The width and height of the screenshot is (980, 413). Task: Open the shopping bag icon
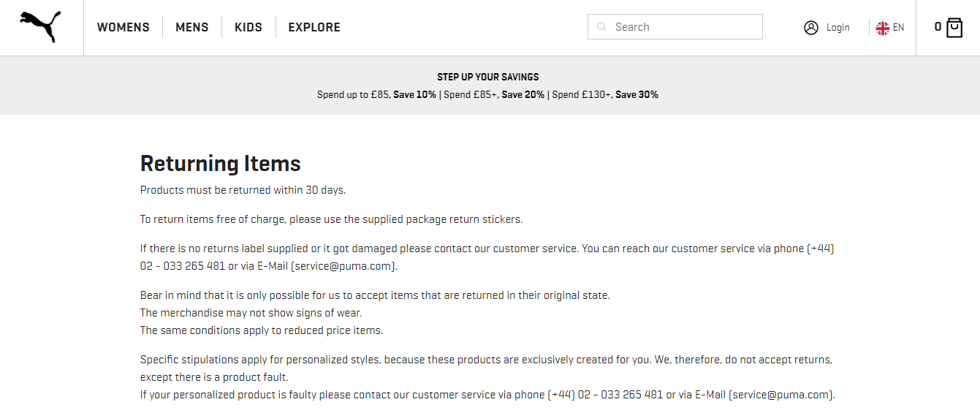(954, 28)
